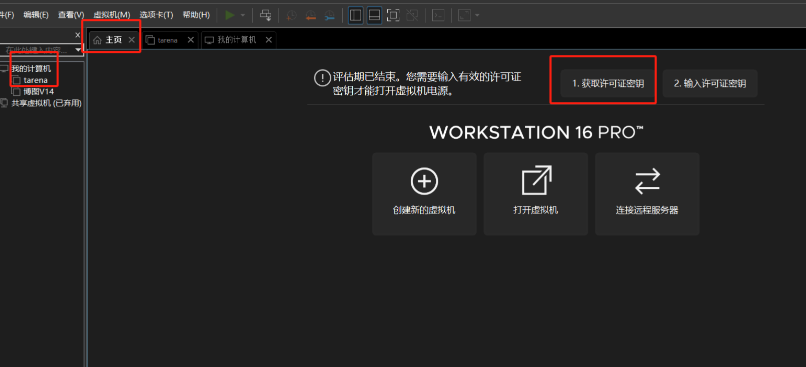Click the console view terminal icon
Screen dimensions: 806x367
tap(438, 15)
